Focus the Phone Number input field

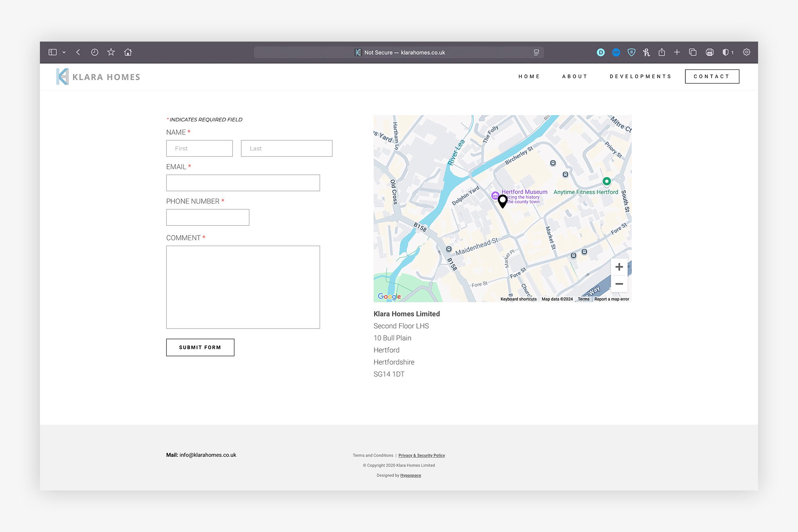tap(208, 217)
